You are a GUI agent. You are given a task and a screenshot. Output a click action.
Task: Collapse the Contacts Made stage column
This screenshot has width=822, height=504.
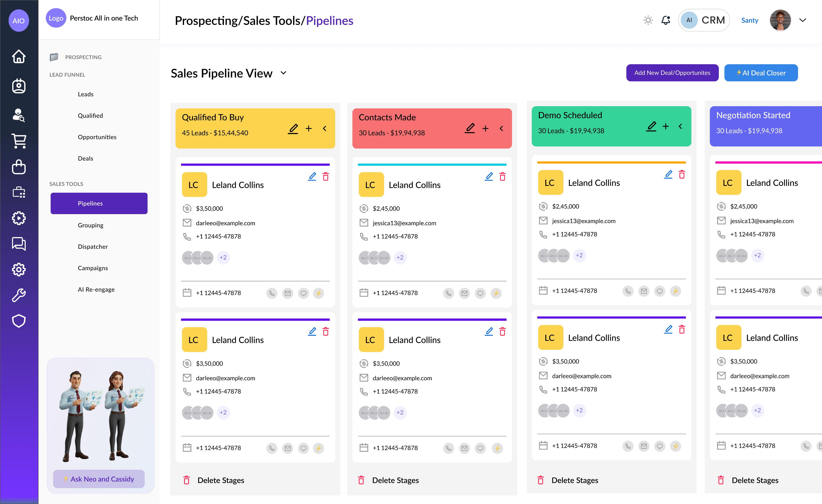pyautogui.click(x=501, y=128)
